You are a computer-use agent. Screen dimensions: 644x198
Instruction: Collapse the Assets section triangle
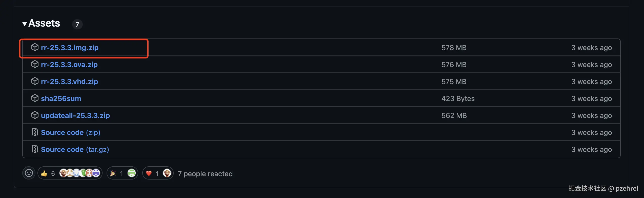click(25, 24)
